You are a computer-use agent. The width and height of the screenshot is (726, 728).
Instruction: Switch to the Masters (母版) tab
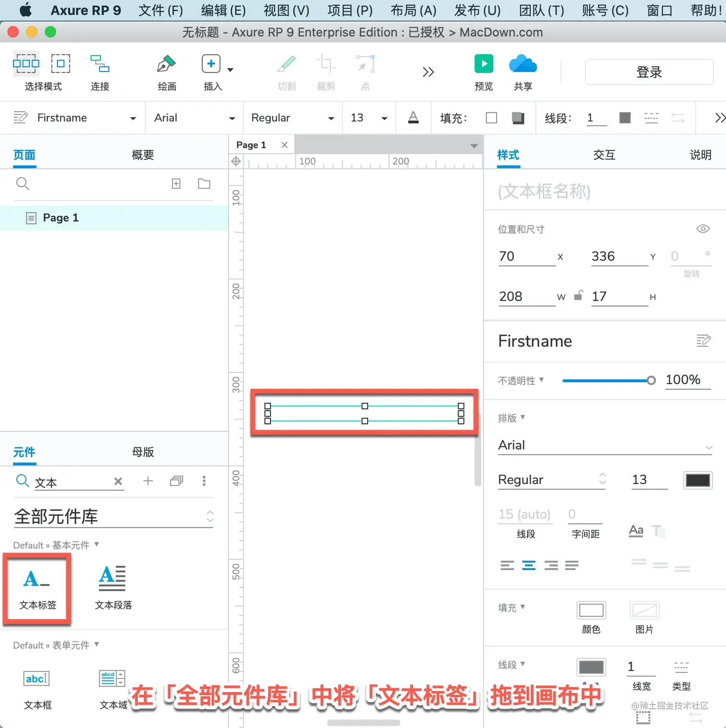tap(143, 452)
